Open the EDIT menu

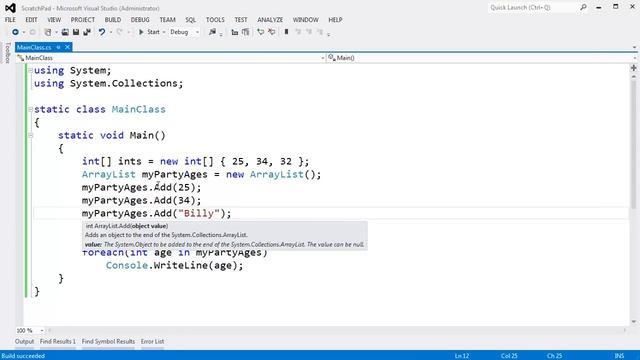[31, 20]
